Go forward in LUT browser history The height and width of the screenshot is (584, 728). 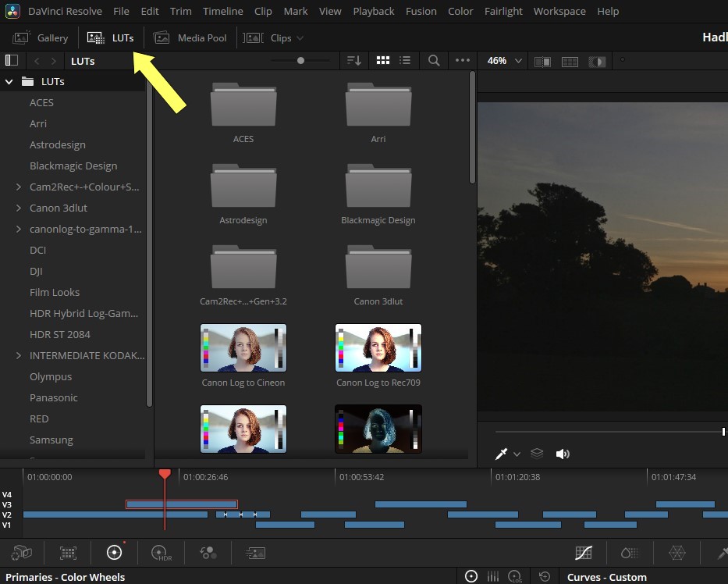pos(53,61)
